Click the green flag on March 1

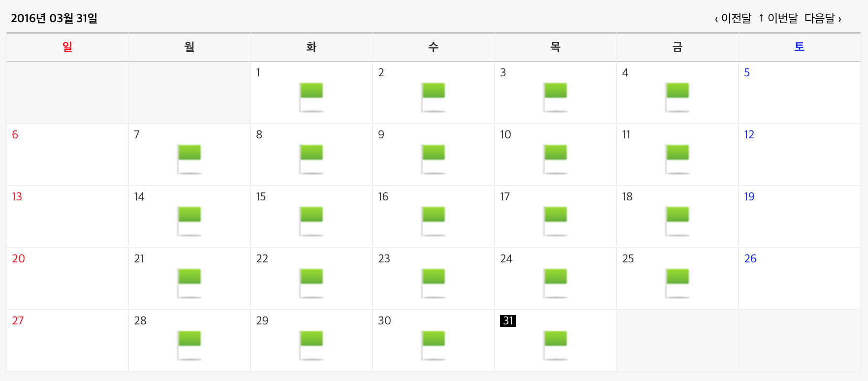(311, 96)
